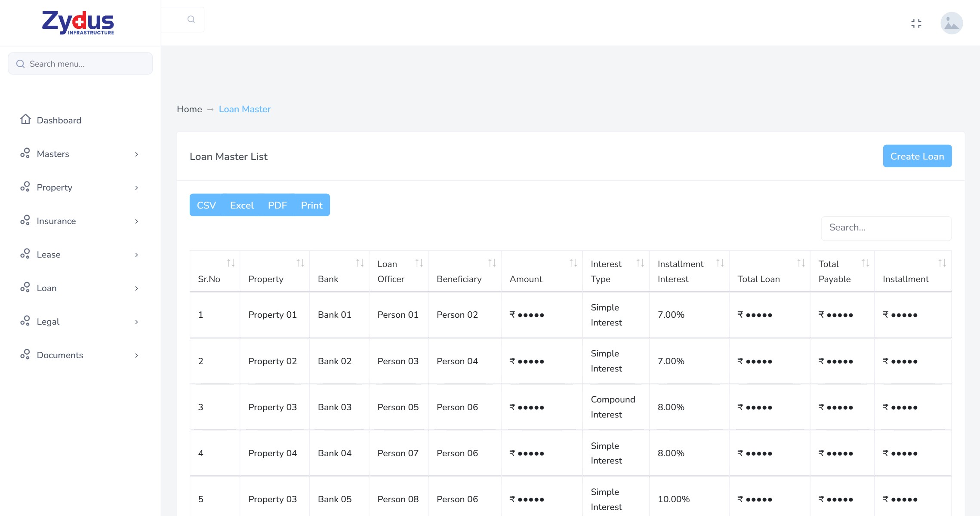This screenshot has height=516, width=980.
Task: Expand the Lease submenu chevron
Action: 136,255
